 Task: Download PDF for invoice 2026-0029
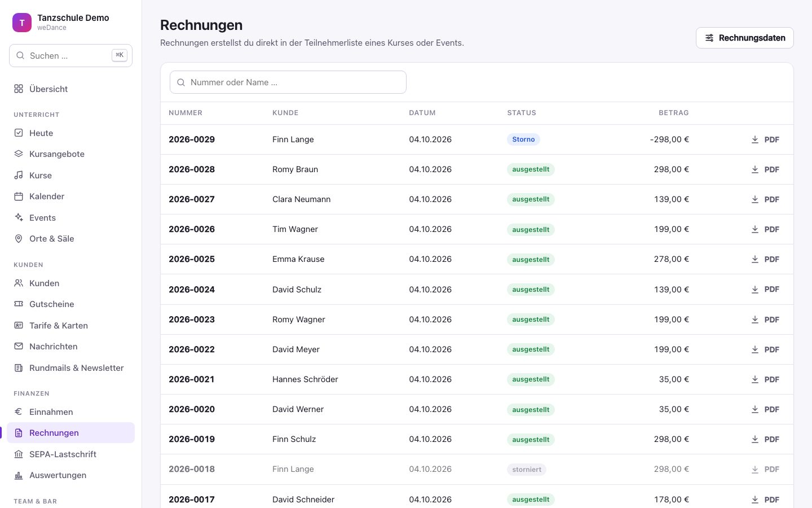[765, 139]
